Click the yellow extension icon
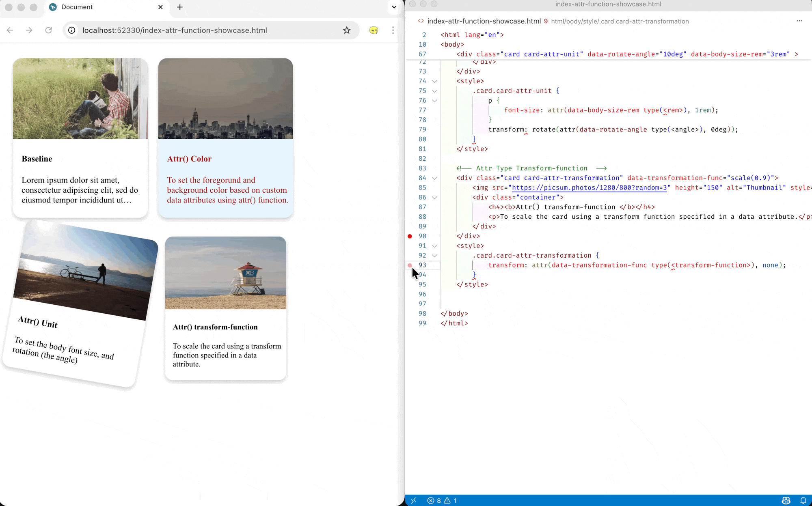Image resolution: width=812 pixels, height=506 pixels. (x=374, y=30)
